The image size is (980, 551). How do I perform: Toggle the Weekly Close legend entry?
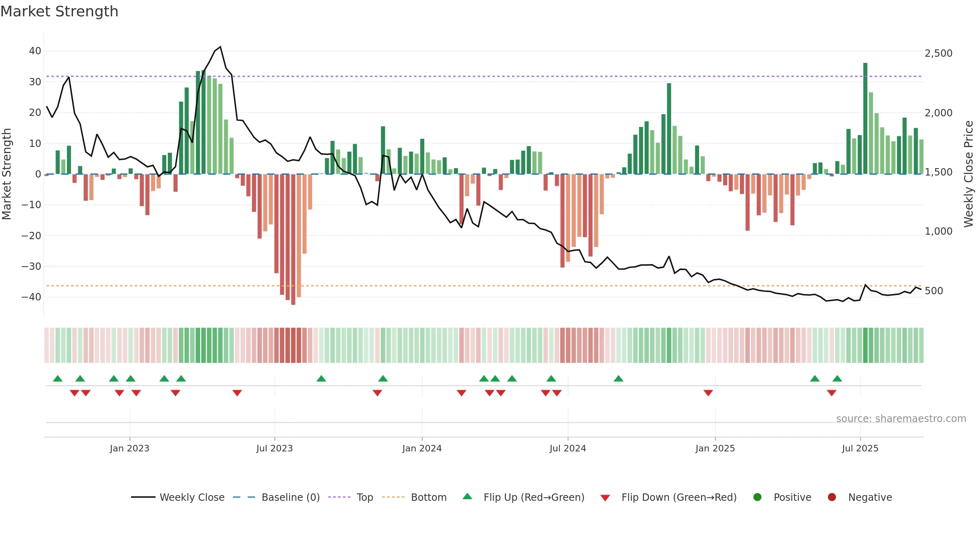pos(178,497)
